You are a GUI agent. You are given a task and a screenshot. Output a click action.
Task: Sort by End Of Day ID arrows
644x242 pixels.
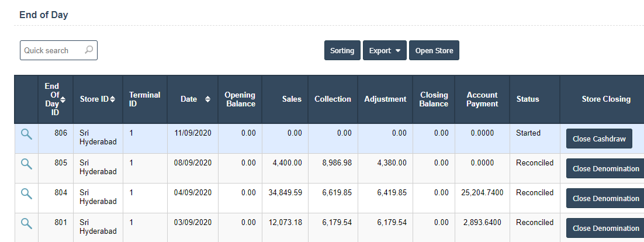(63, 99)
